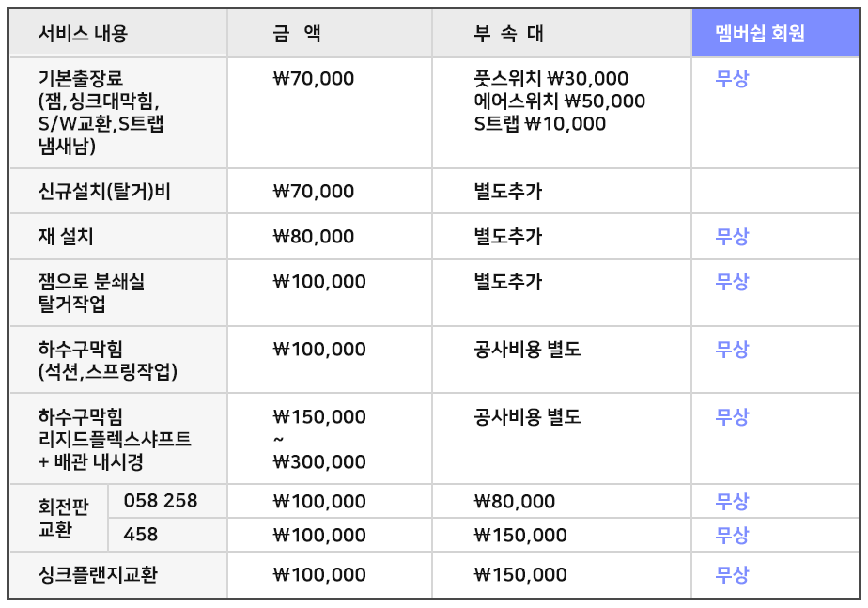The width and height of the screenshot is (868, 608).
Task: Click 무상 in the 058 258 row
Action: tap(732, 501)
